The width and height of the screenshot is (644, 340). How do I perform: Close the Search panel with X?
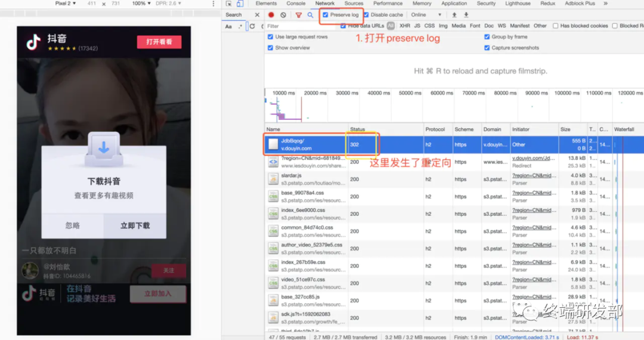pos(257,15)
